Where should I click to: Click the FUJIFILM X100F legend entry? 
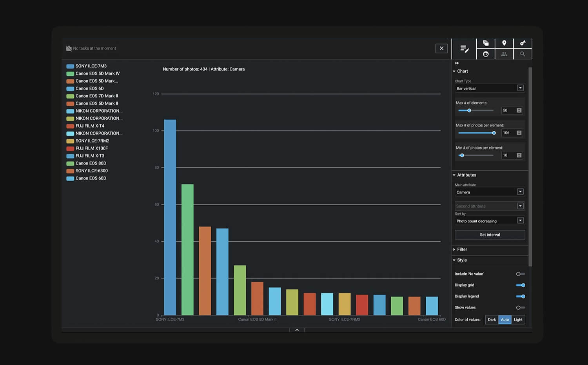(87, 148)
